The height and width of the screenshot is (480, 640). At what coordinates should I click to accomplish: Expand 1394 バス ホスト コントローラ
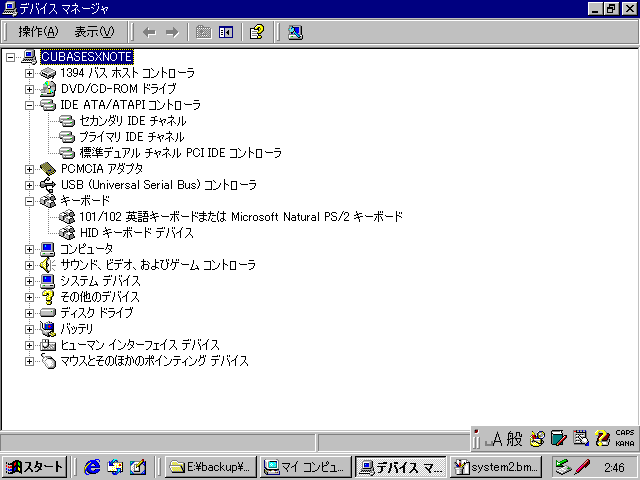[29, 73]
